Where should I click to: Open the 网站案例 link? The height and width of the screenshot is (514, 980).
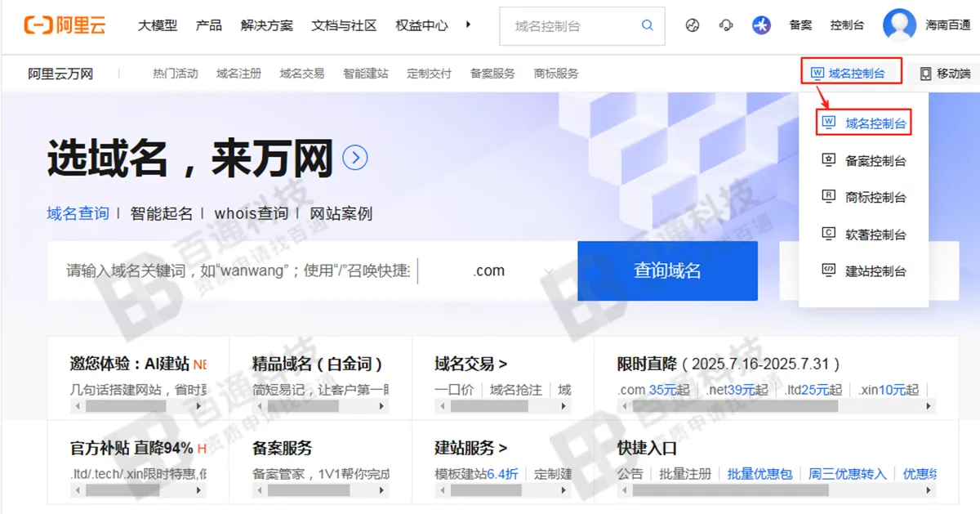coord(341,213)
